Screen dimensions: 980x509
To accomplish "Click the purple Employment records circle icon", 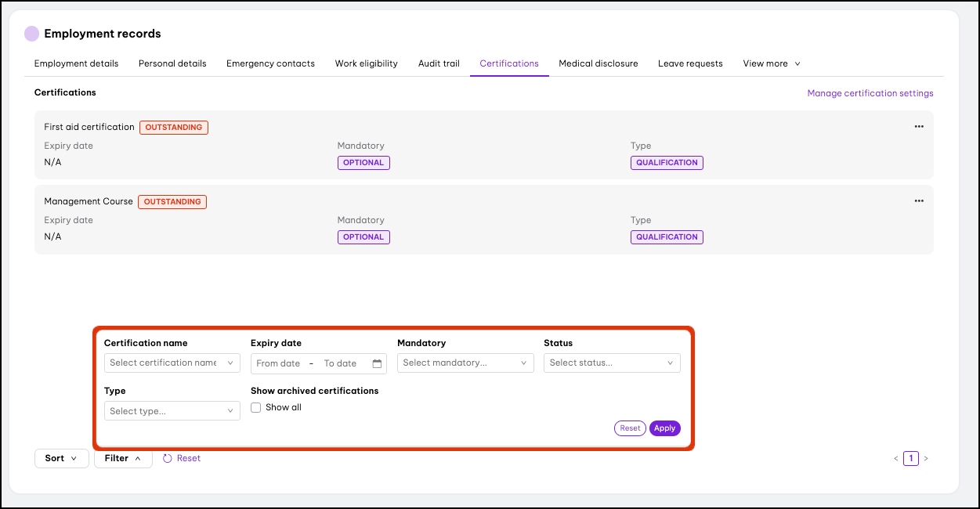I will pyautogui.click(x=31, y=34).
